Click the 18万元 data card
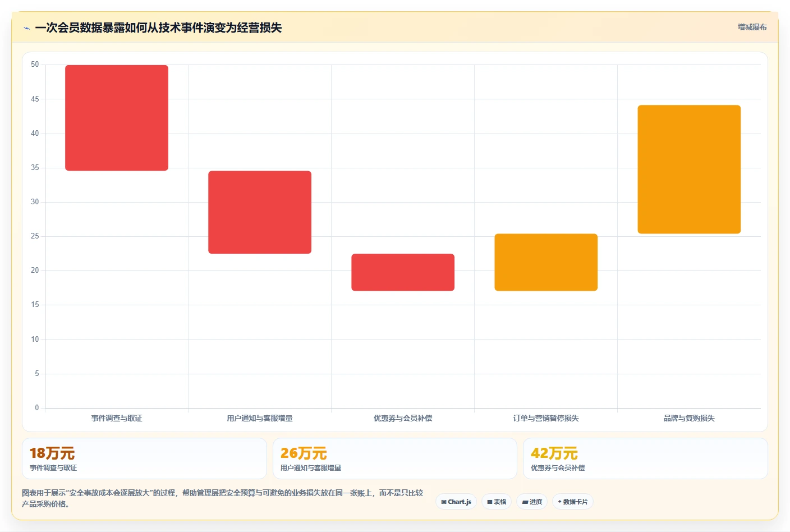Screen dimensions: 790x532 click(144, 458)
